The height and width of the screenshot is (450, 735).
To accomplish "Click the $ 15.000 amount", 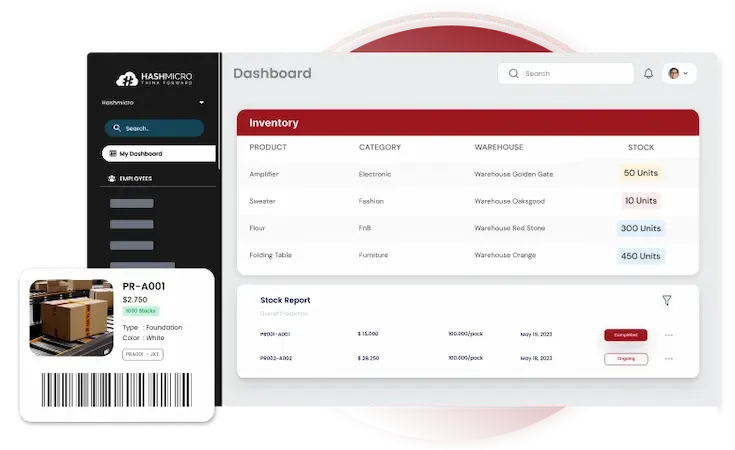I will (368, 334).
